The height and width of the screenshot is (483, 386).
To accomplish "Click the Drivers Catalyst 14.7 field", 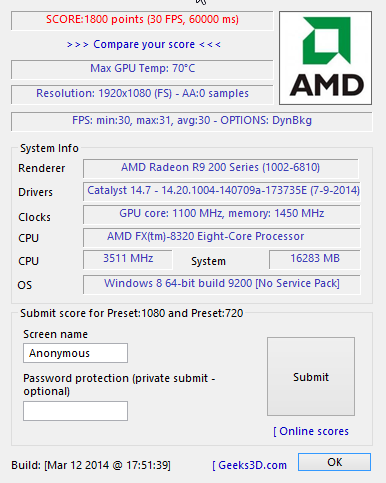I will [222, 191].
